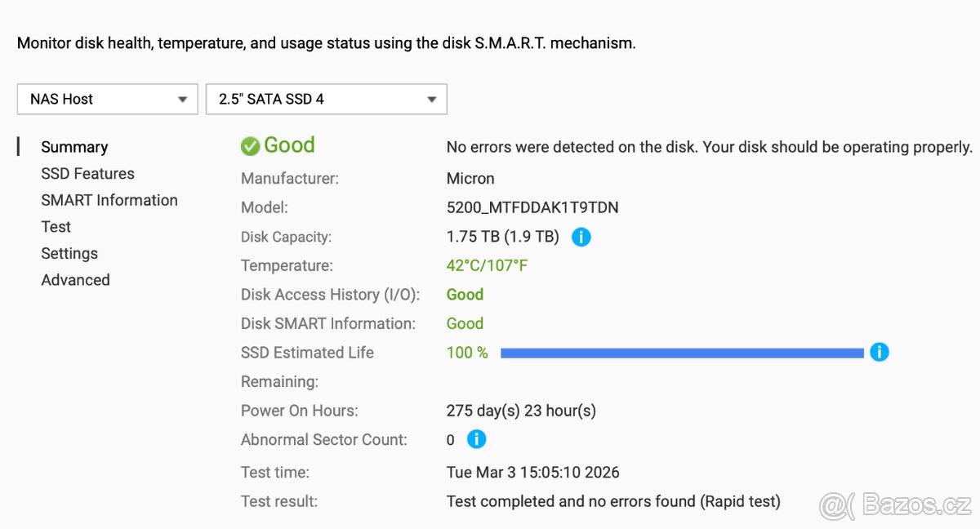Expand the NAS Host selector arrow
980x529 pixels.
(183, 99)
